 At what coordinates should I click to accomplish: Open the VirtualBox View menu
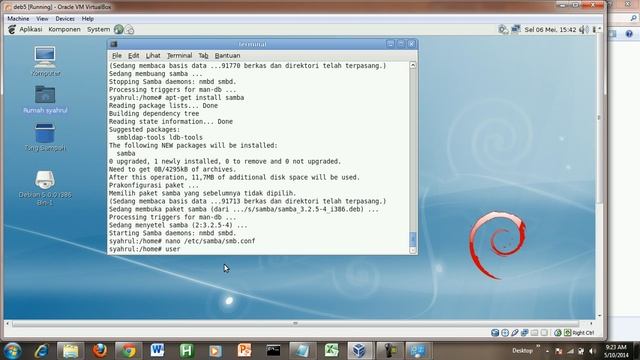(x=42, y=19)
